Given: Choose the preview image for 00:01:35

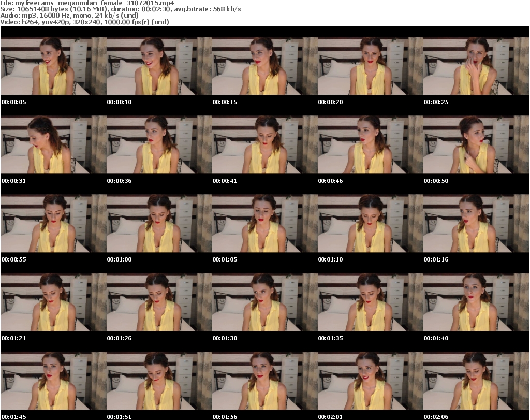Looking at the screenshot, I should [x=371, y=302].
